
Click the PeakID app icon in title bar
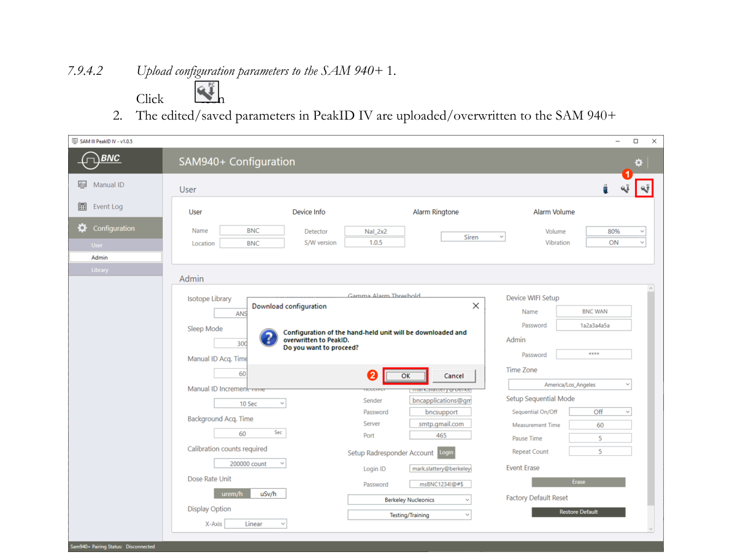tap(75, 141)
